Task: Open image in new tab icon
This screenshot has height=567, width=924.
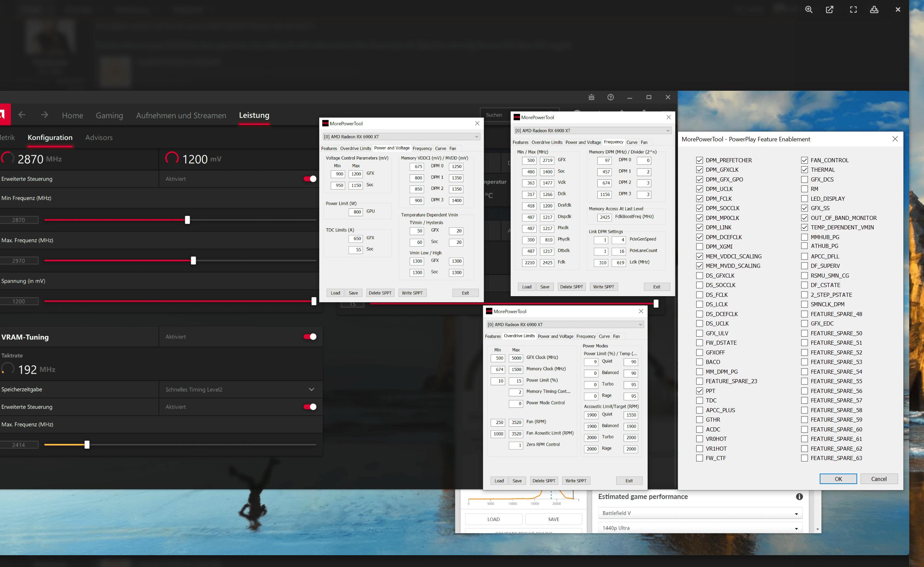Action: pos(830,10)
